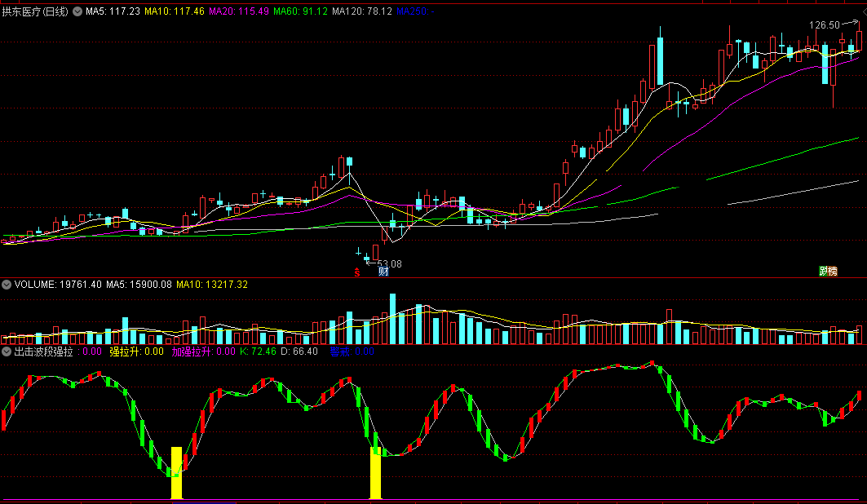Screen dimensions: 867x504
Task: Click the K: 72.46 value label
Action: (x=258, y=351)
